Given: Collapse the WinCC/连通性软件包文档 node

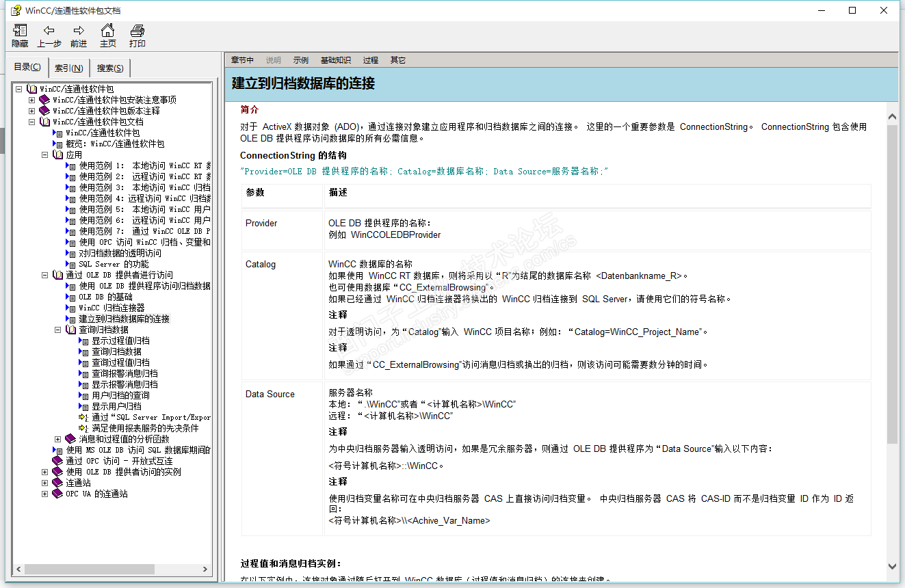Looking at the screenshot, I should [31, 122].
